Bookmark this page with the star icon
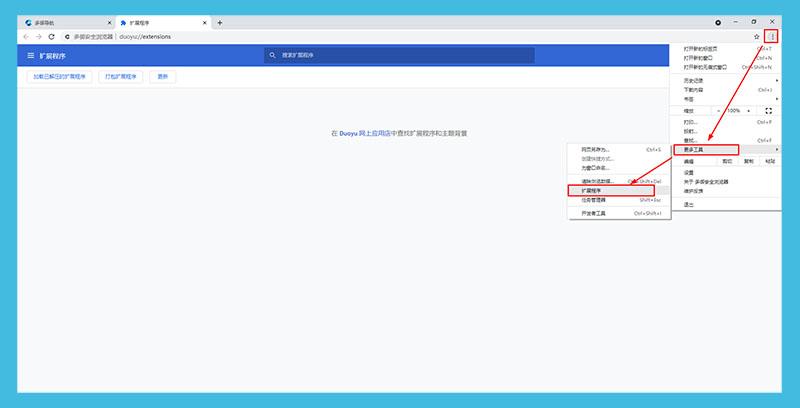The height and width of the screenshot is (408, 800). click(x=757, y=36)
